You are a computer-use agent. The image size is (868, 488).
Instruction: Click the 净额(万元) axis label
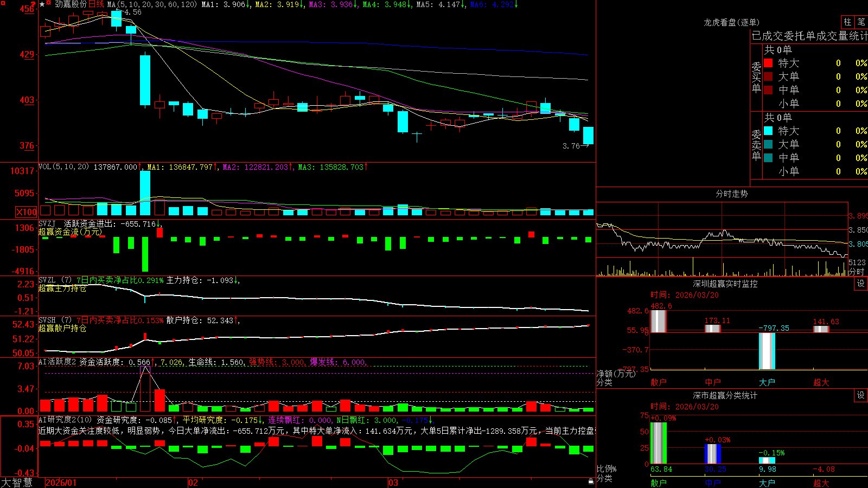pos(616,374)
